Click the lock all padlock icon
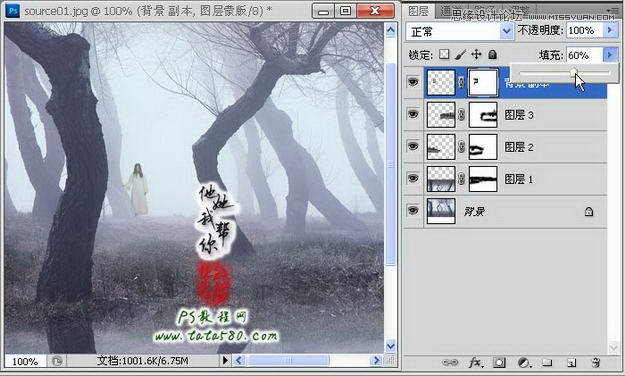Viewport: 625px width, 376px height. 493,54
